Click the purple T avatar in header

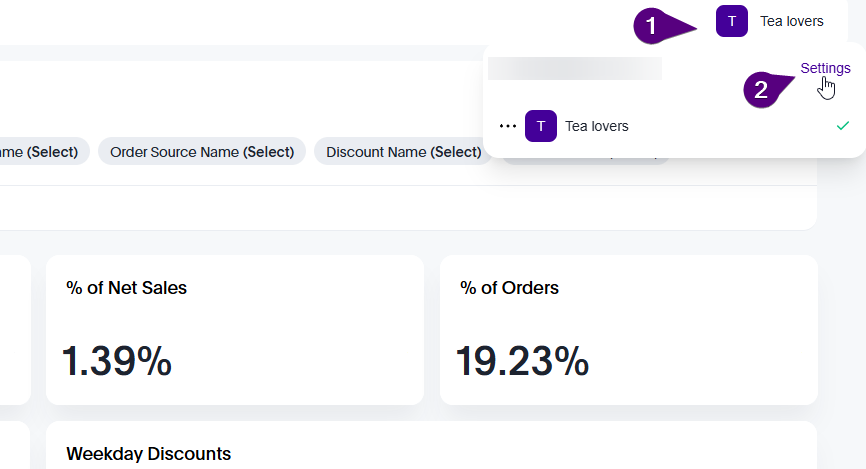[x=732, y=21]
